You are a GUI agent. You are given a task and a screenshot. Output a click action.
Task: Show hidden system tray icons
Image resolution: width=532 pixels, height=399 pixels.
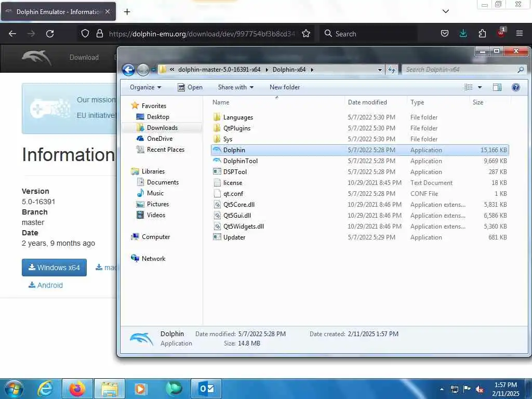pyautogui.click(x=442, y=389)
